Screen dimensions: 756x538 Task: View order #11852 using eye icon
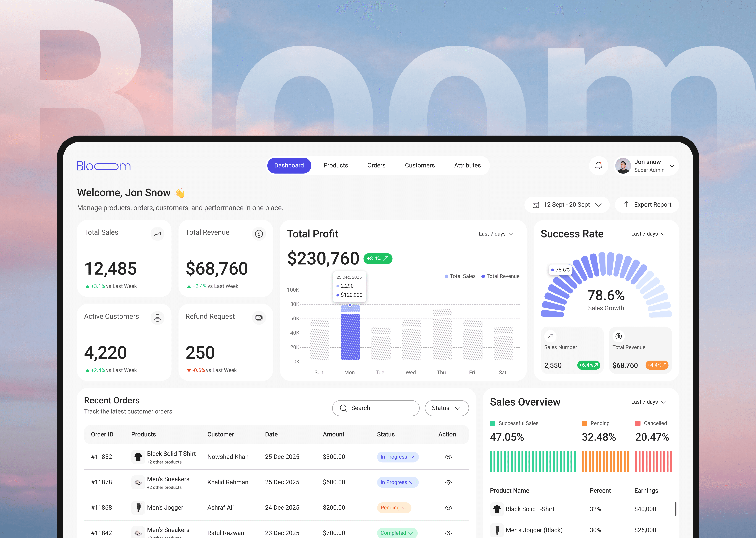448,457
